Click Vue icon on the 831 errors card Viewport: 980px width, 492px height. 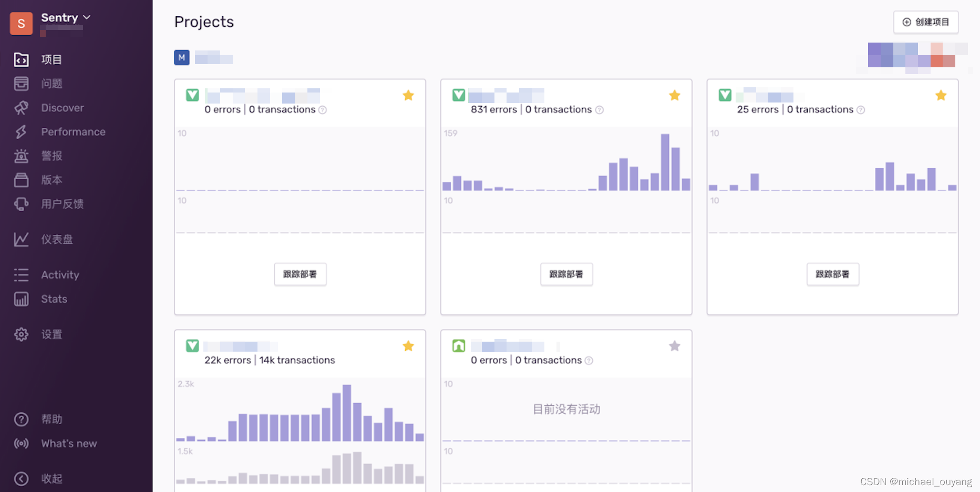tap(459, 95)
